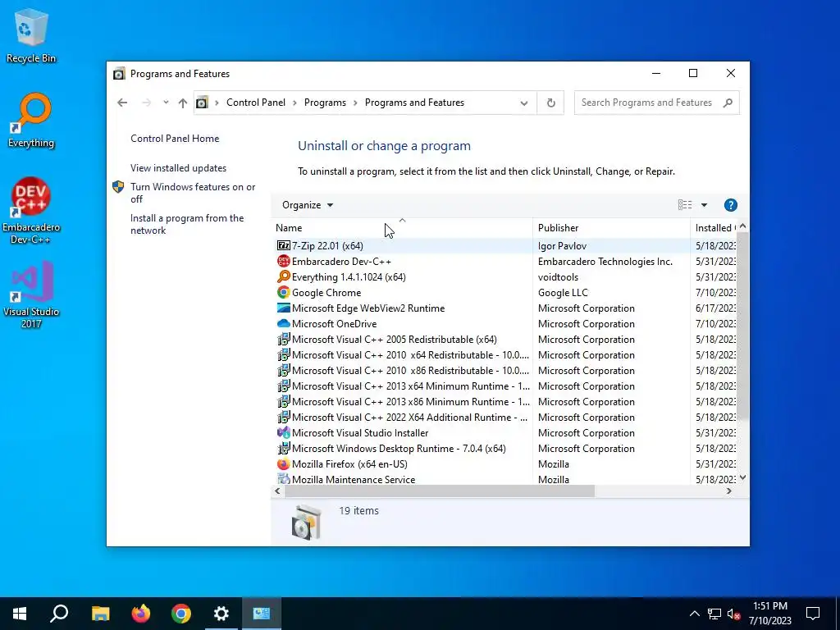Sort by the Name column header
Image resolution: width=840 pixels, height=630 pixels.
click(x=402, y=228)
